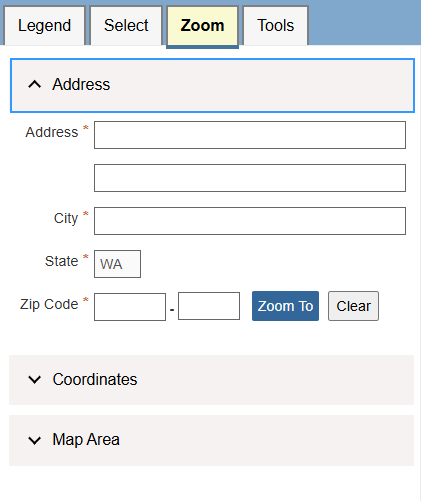Expand the Coordinates section header

pos(211,380)
